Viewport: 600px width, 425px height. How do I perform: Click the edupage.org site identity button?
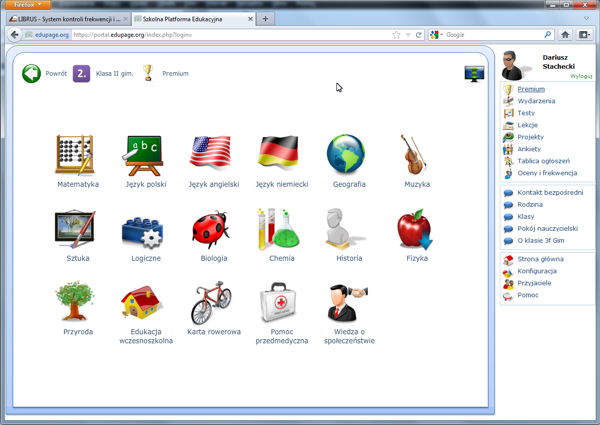pyautogui.click(x=47, y=35)
